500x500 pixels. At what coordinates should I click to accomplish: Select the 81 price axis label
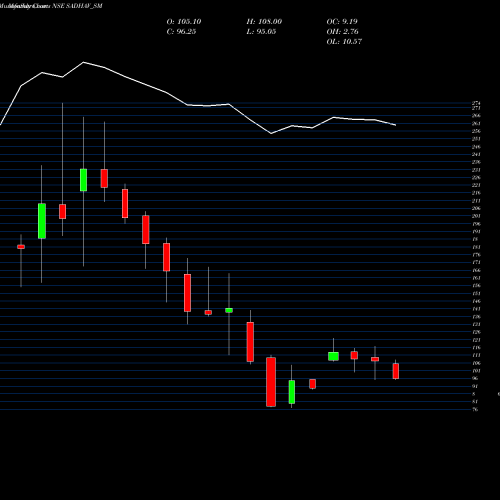(475, 402)
